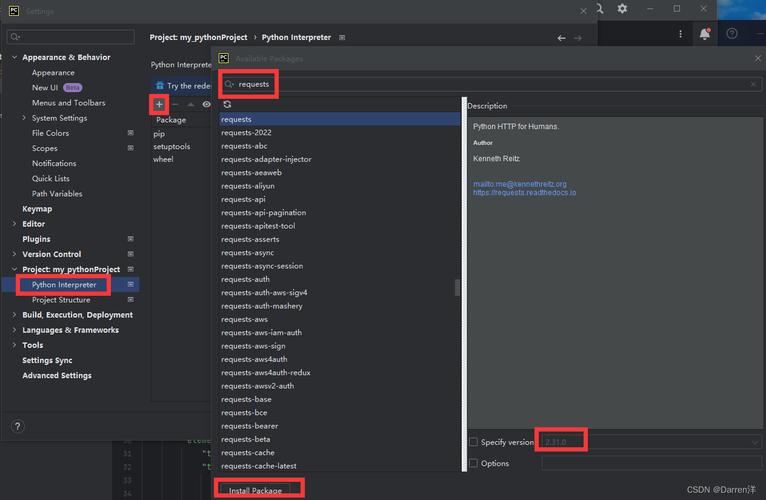
Task: Toggle the show early releases eye icon
Action: tap(207, 104)
